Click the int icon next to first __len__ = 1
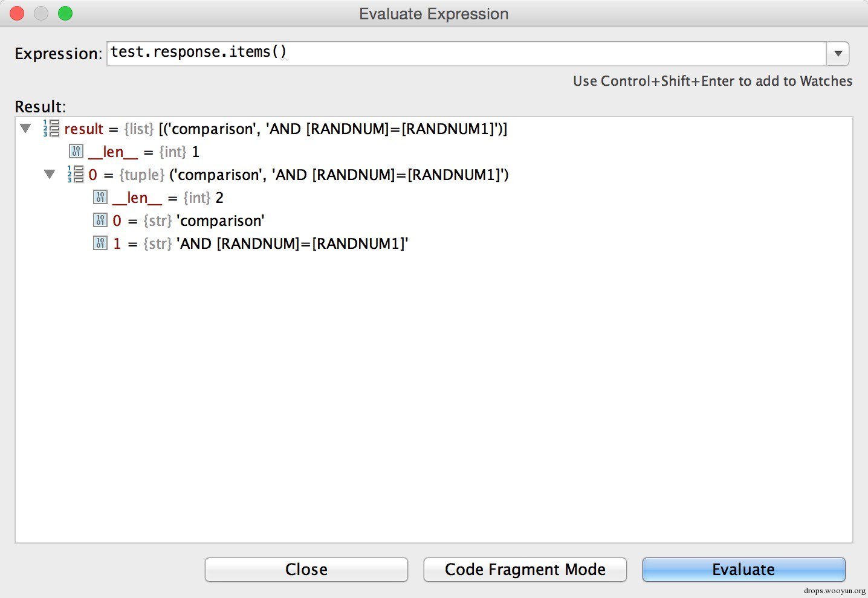The height and width of the screenshot is (598, 868). click(x=76, y=151)
